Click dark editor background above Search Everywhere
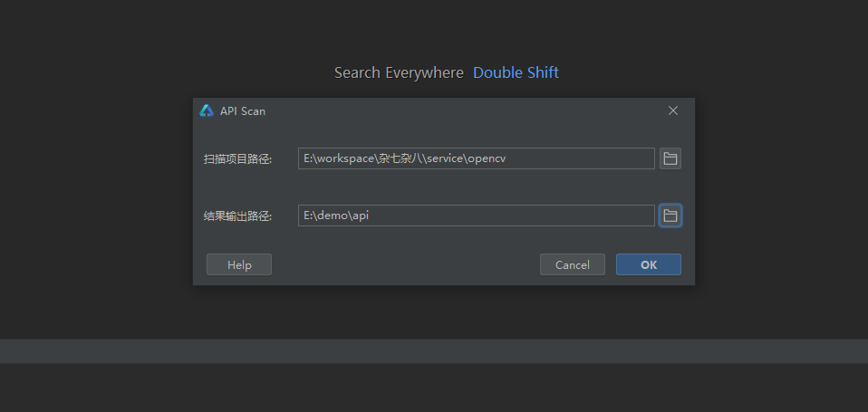This screenshot has width=868, height=412. [x=434, y=32]
